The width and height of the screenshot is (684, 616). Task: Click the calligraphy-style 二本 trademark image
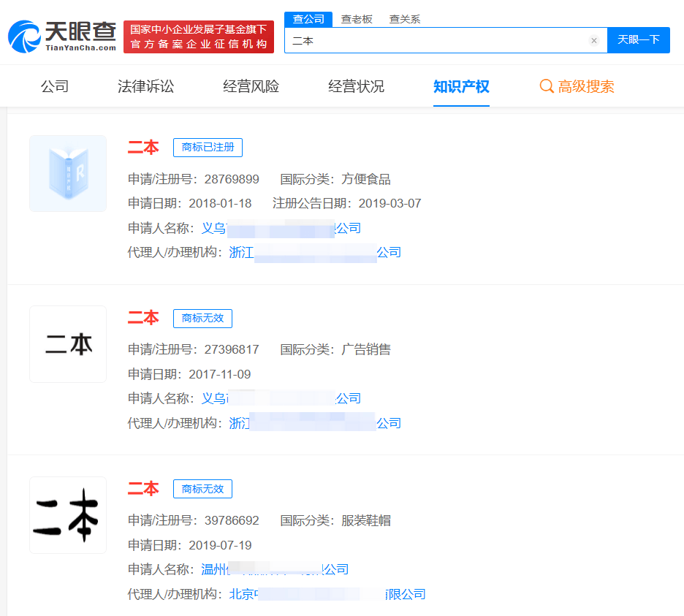(x=68, y=515)
